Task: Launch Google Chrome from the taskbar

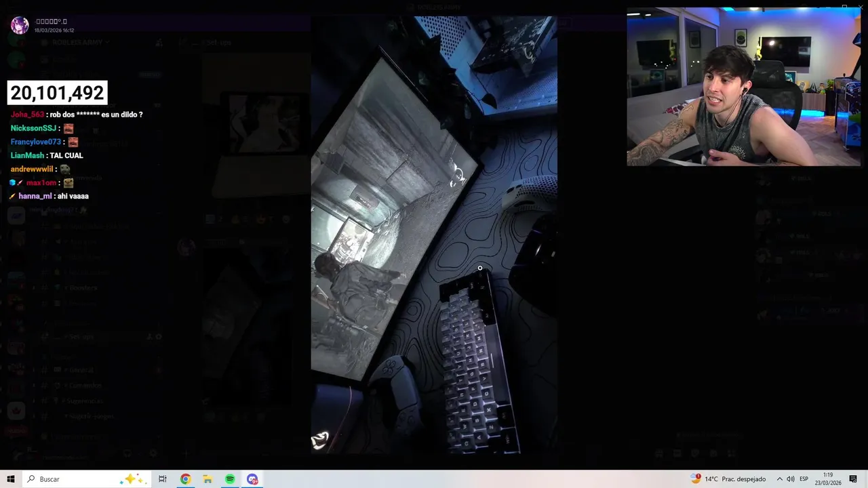Action: pyautogui.click(x=185, y=479)
